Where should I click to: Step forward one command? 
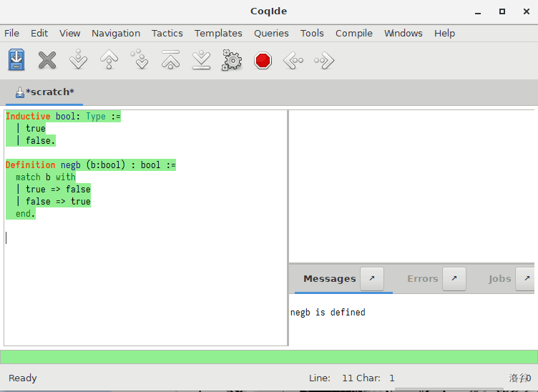[78, 60]
